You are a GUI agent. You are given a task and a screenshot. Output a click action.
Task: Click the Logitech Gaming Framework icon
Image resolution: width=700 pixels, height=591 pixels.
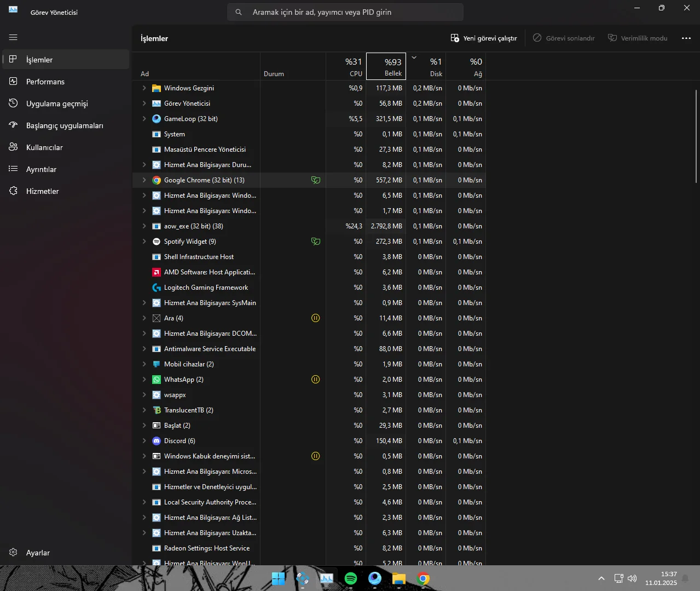coord(157,288)
